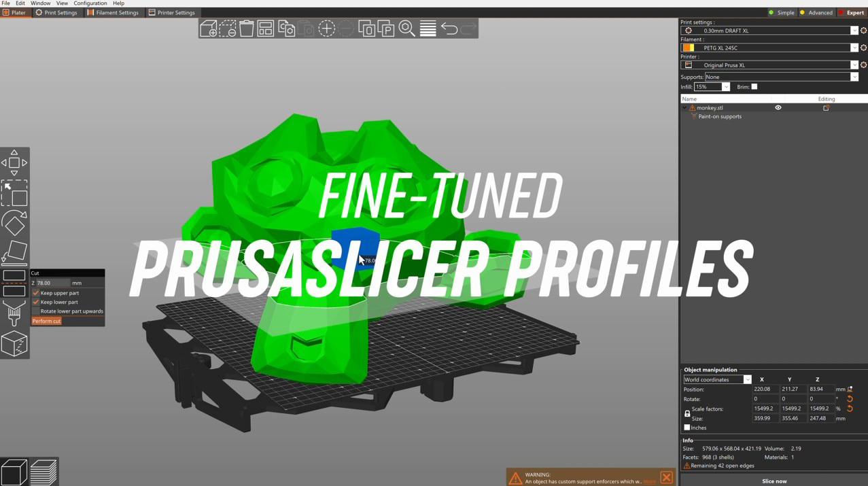Viewport: 868px width, 486px height.
Task: Select the Move gizmo tool
Action: pos(14,162)
